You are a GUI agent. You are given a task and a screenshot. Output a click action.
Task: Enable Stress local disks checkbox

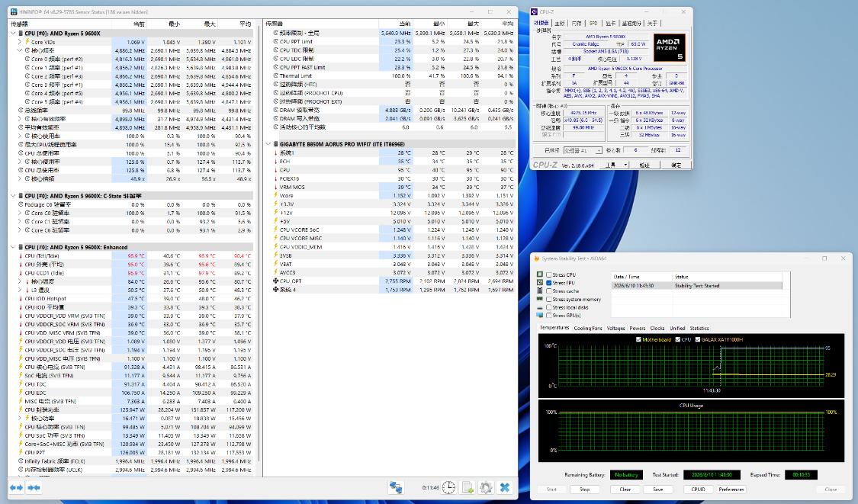pyautogui.click(x=549, y=307)
